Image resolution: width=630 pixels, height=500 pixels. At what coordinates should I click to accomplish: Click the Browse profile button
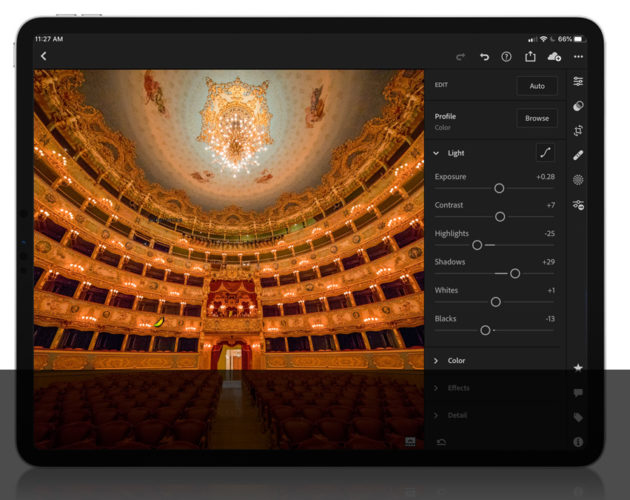tap(537, 118)
